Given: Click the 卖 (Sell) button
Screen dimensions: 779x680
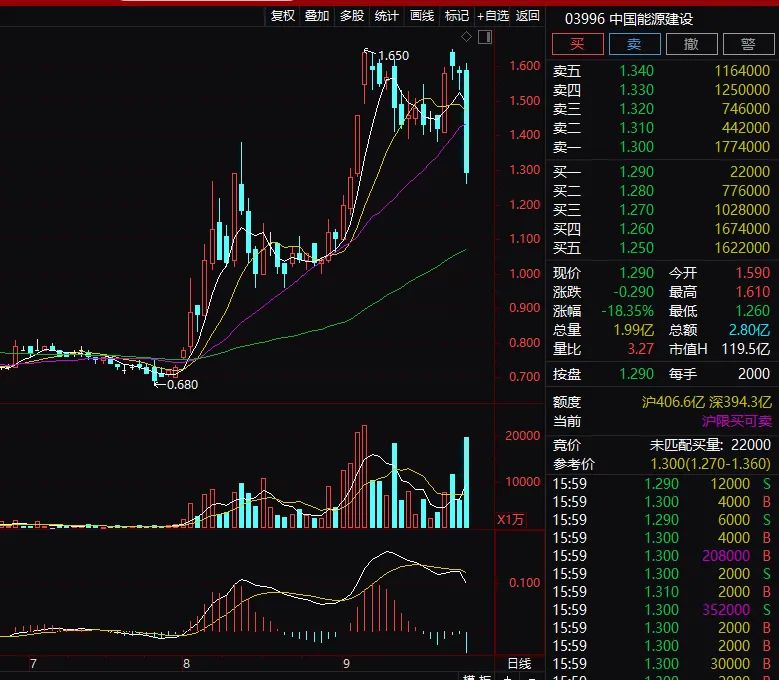Looking at the screenshot, I should (634, 44).
